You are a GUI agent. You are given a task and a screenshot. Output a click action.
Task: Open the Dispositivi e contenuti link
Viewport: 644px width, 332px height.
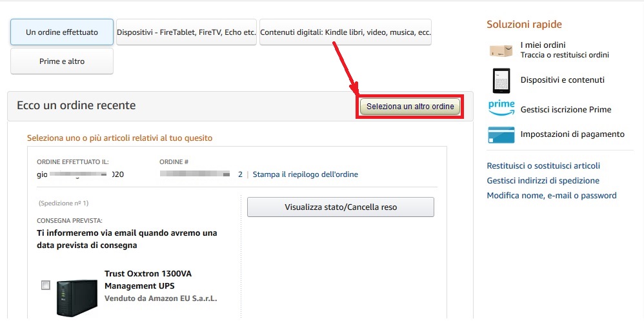click(x=563, y=80)
